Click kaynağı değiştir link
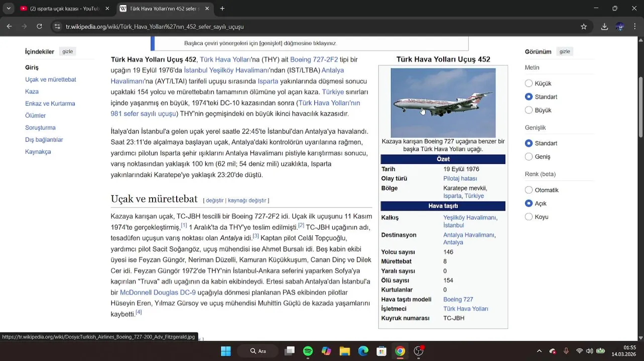644x361 pixels. [247, 200]
